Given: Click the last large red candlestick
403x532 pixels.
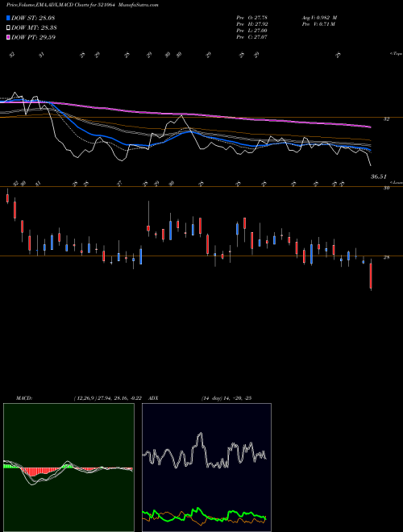Looking at the screenshot, I should point(371,276).
